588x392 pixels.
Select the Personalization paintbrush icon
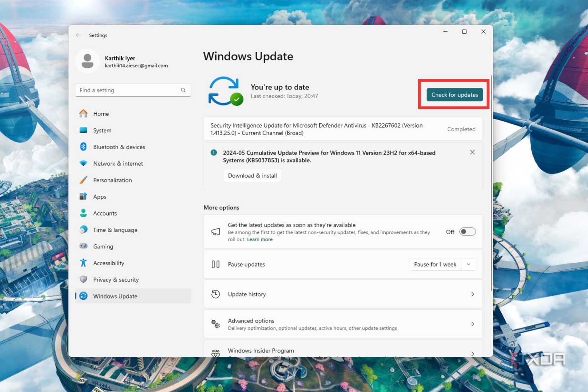83,180
